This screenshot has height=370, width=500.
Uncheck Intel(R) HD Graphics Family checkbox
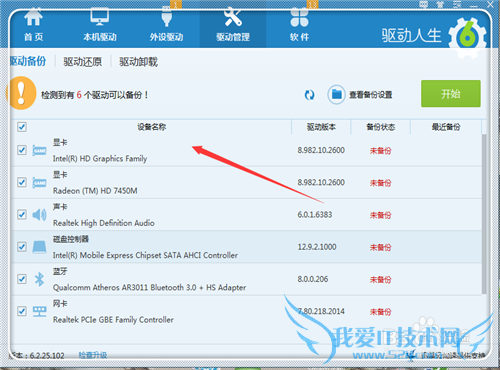tap(22, 150)
